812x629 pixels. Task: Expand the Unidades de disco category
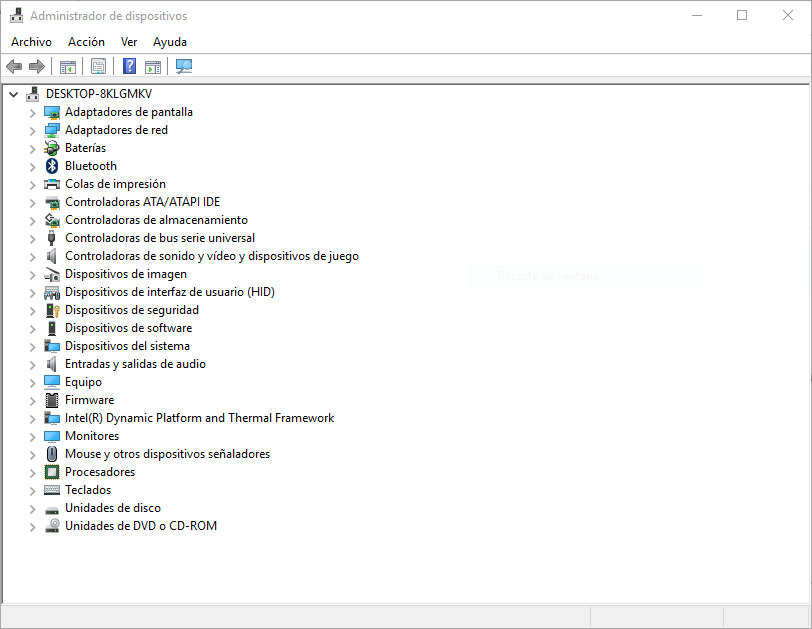32,508
